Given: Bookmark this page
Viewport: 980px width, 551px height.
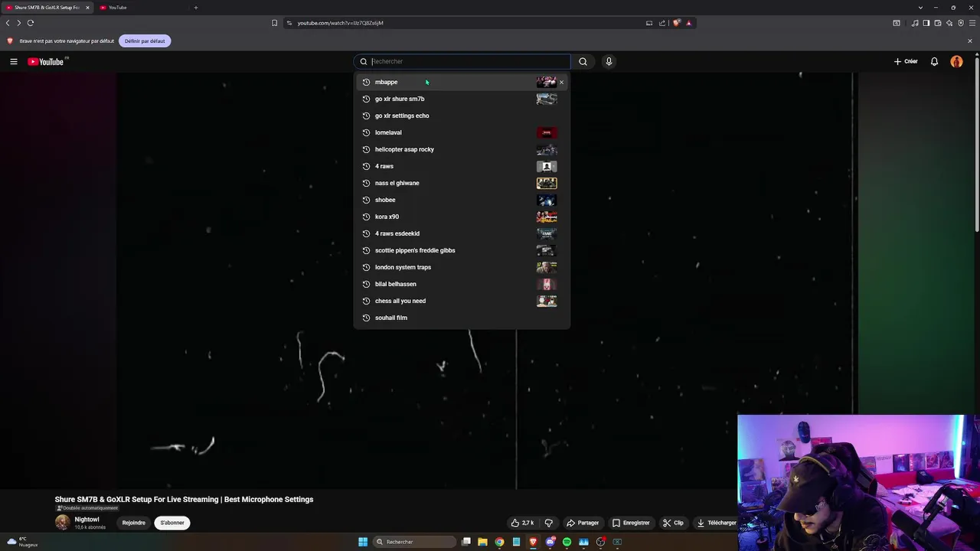Looking at the screenshot, I should [274, 23].
